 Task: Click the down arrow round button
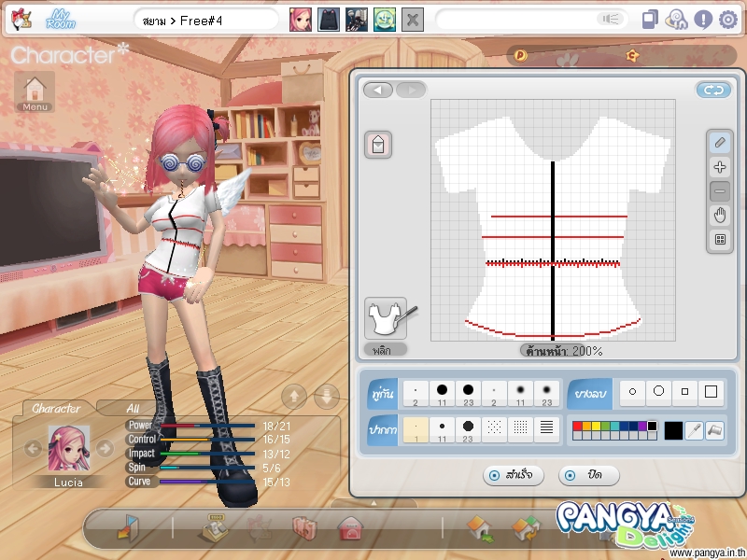click(327, 396)
